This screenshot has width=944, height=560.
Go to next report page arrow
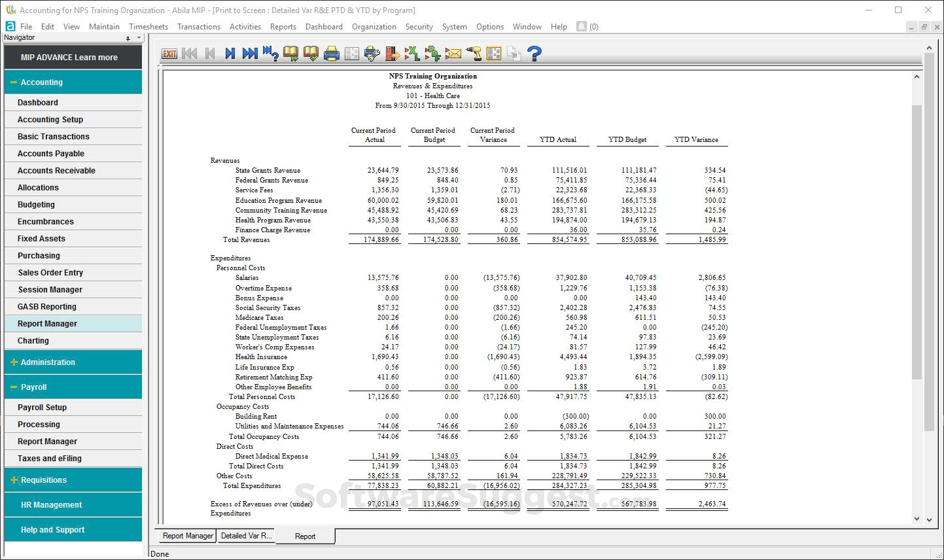click(230, 54)
